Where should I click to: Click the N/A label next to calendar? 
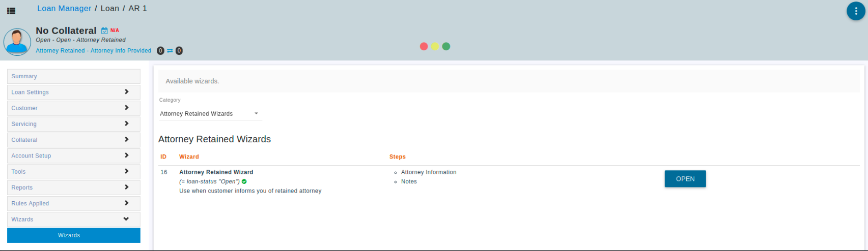[x=115, y=30]
